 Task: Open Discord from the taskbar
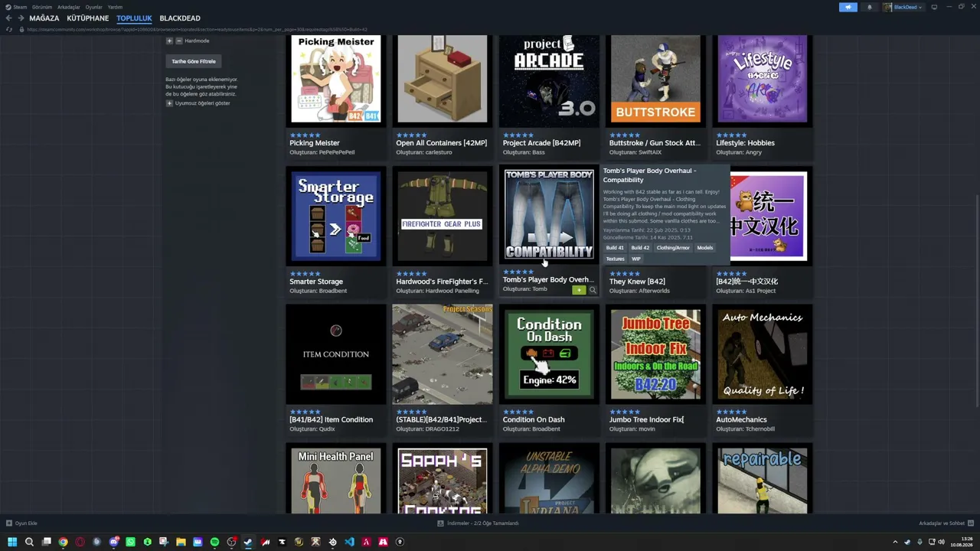[x=113, y=542]
